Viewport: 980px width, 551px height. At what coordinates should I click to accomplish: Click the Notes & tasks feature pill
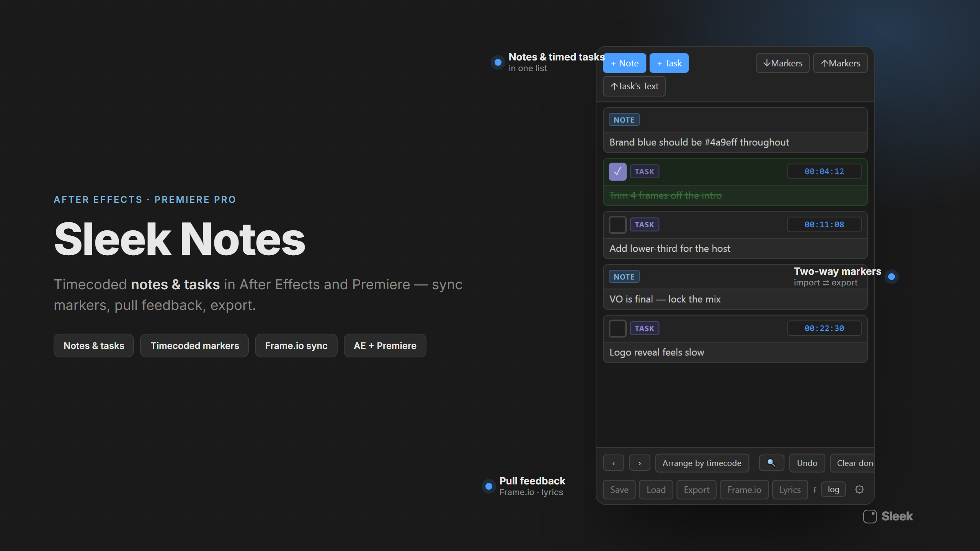pyautogui.click(x=94, y=346)
